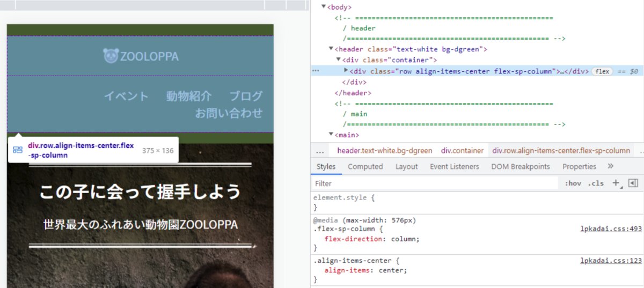Click the flex icon in the element tooltip

[x=18, y=151]
